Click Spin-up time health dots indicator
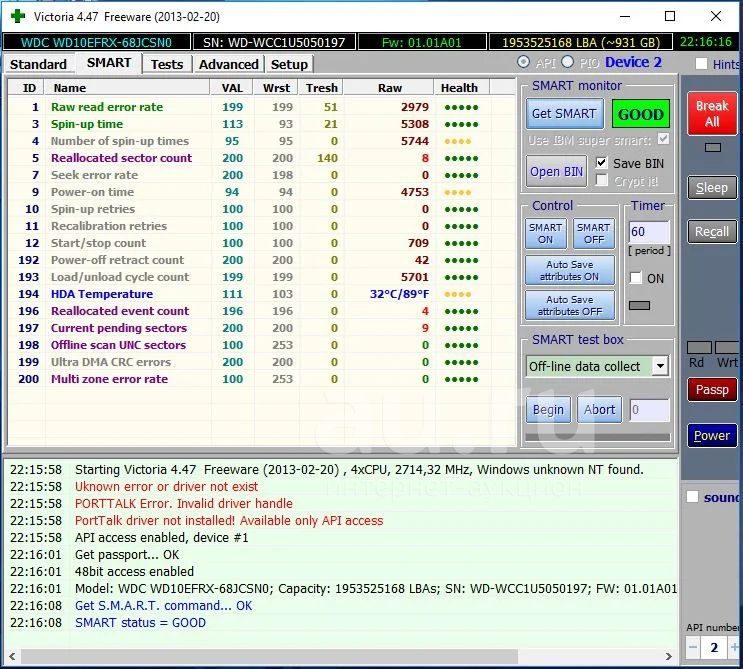 tap(462, 125)
